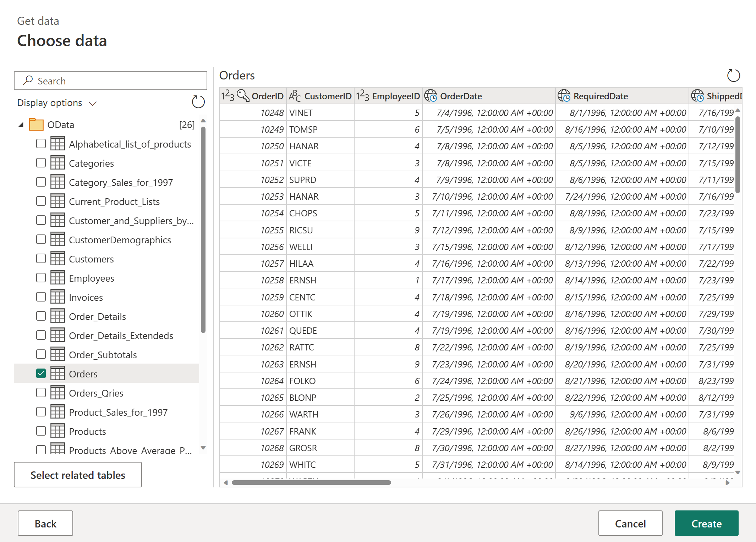Image resolution: width=756 pixels, height=542 pixels.
Task: Click the CustomerID text type icon
Action: [x=295, y=96]
